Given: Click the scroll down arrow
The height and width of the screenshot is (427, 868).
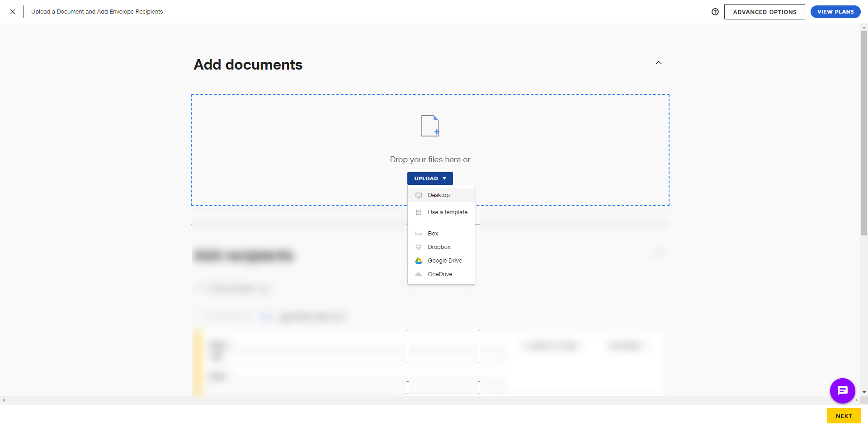Looking at the screenshot, I should coord(864,392).
